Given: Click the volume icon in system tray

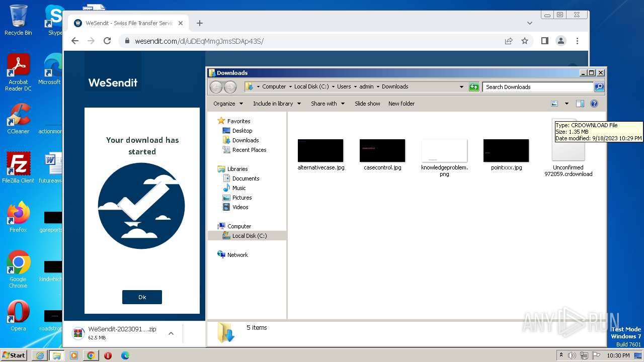Looking at the screenshot, I should [x=572, y=355].
